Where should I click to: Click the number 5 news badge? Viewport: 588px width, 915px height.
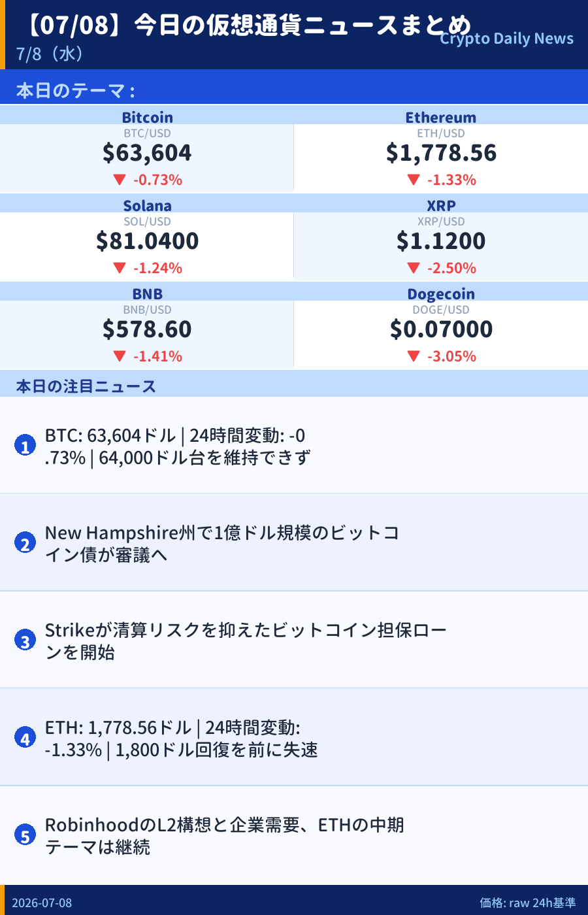(x=25, y=835)
